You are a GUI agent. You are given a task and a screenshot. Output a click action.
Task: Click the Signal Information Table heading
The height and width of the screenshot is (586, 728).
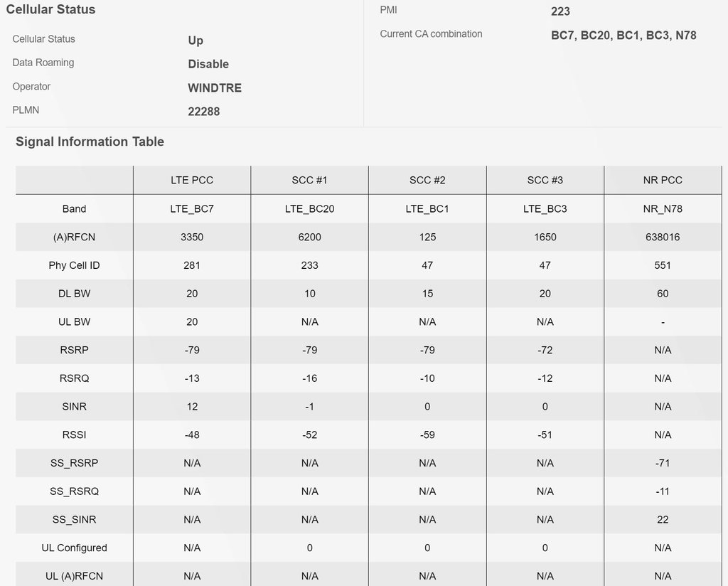pos(90,142)
